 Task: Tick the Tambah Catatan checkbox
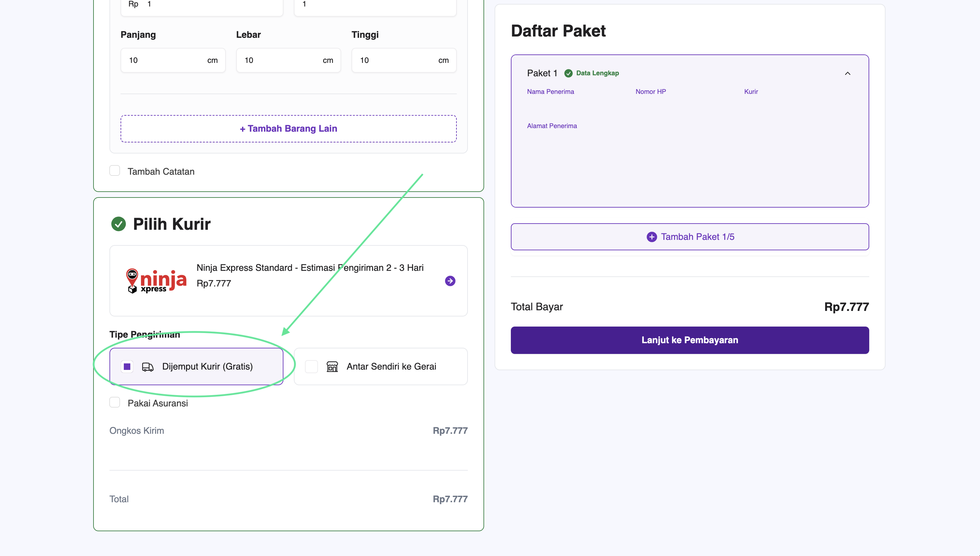coord(114,171)
